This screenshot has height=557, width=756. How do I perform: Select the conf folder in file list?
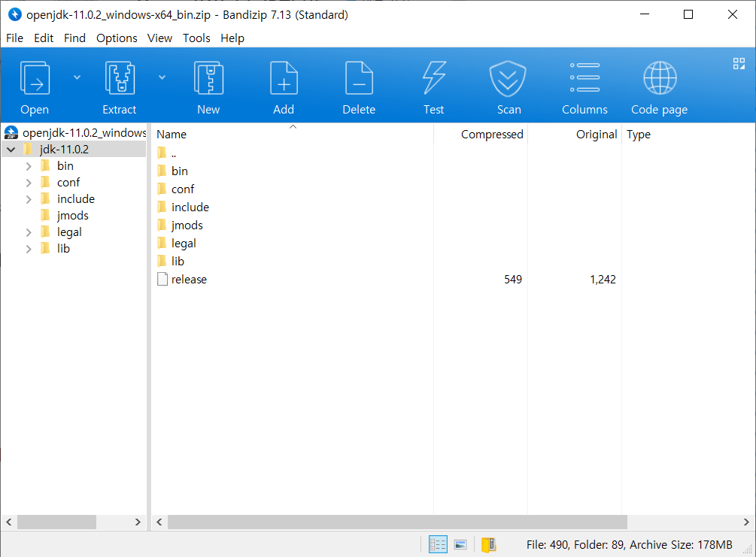[183, 189]
